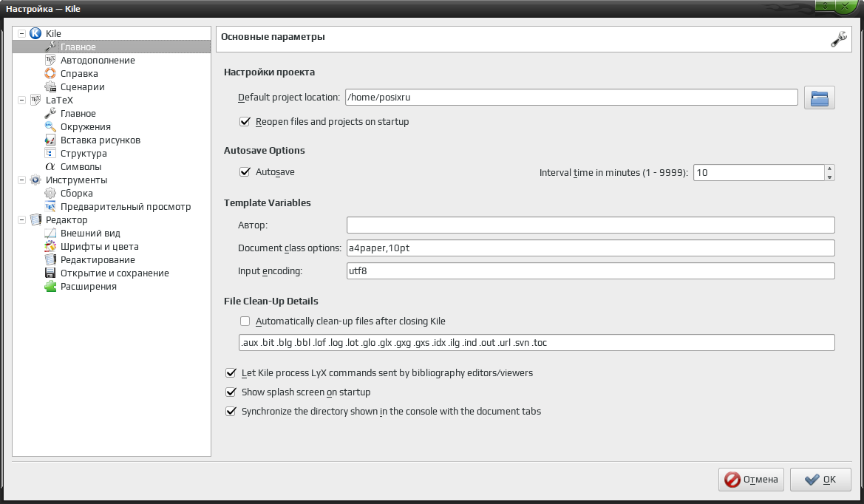Open the Внешний вид settings page
Screen dimensions: 864x504
pyautogui.click(x=90, y=233)
